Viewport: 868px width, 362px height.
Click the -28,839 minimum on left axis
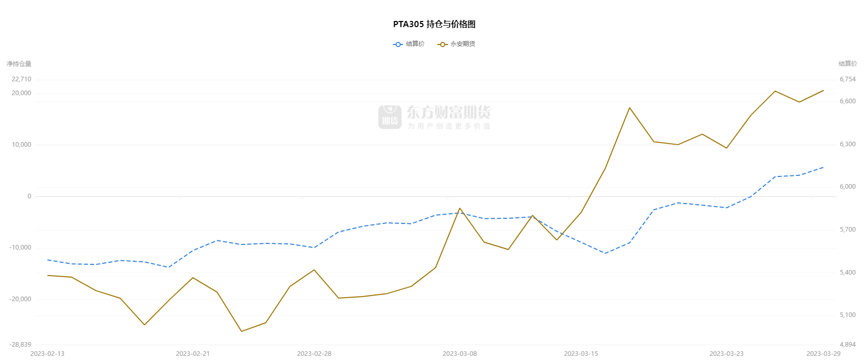(20, 345)
